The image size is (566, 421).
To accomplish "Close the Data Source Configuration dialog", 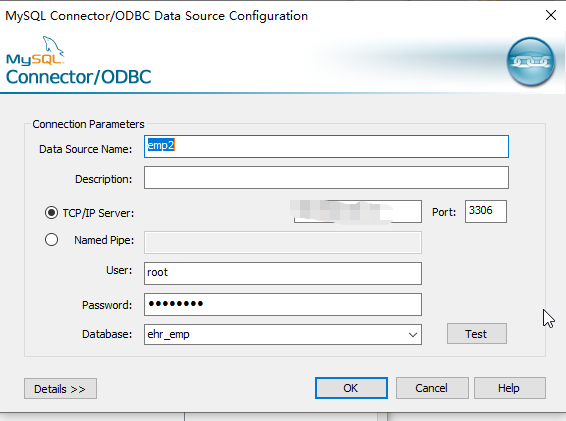I will tap(551, 15).
